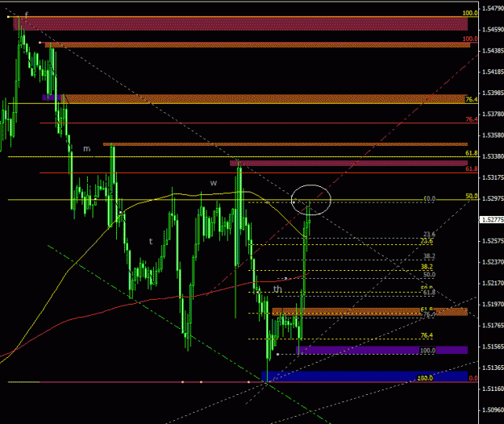The height and width of the screenshot is (424, 504).
Task: Select the yellow 76.4 label beside the upper orange zone
Action: [x=472, y=100]
